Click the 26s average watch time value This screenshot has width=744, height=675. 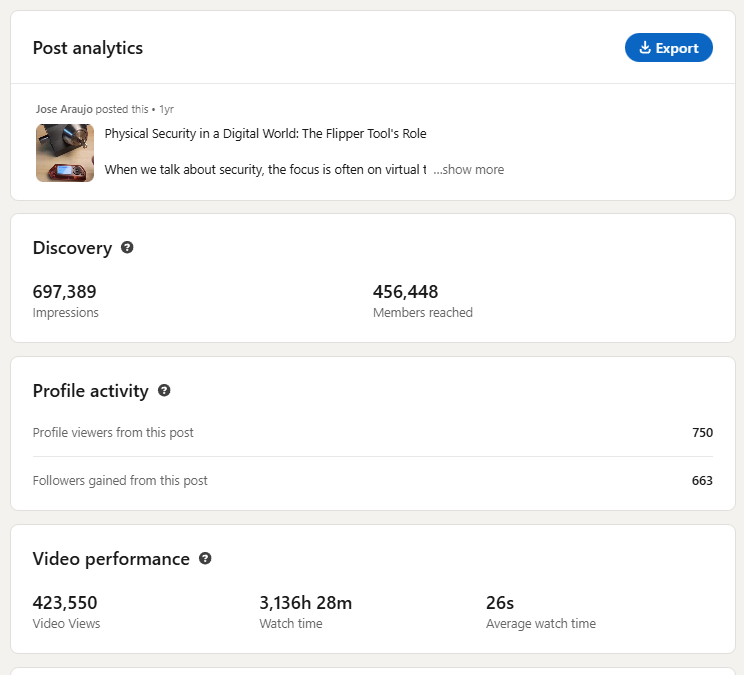coord(500,603)
